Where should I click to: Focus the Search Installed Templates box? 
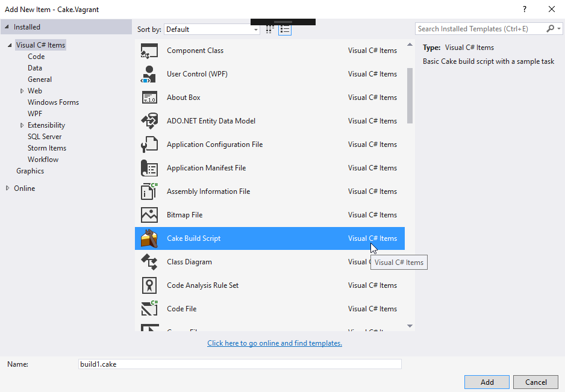click(x=481, y=28)
